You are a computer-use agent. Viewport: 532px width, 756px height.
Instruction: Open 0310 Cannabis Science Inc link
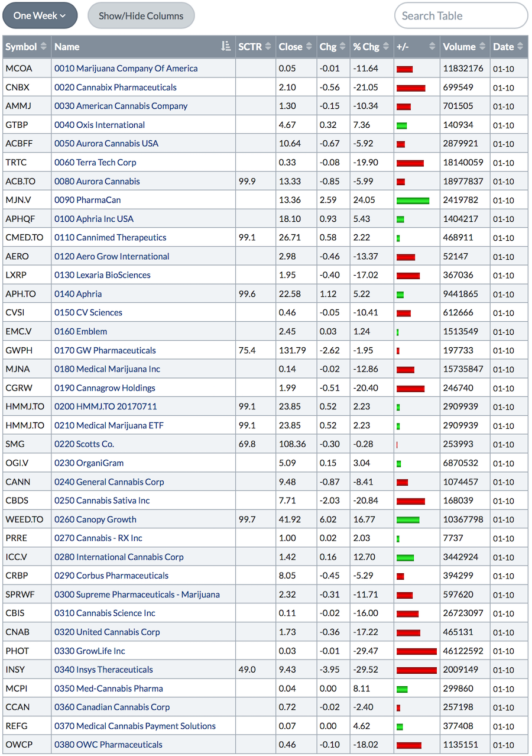[x=105, y=613]
